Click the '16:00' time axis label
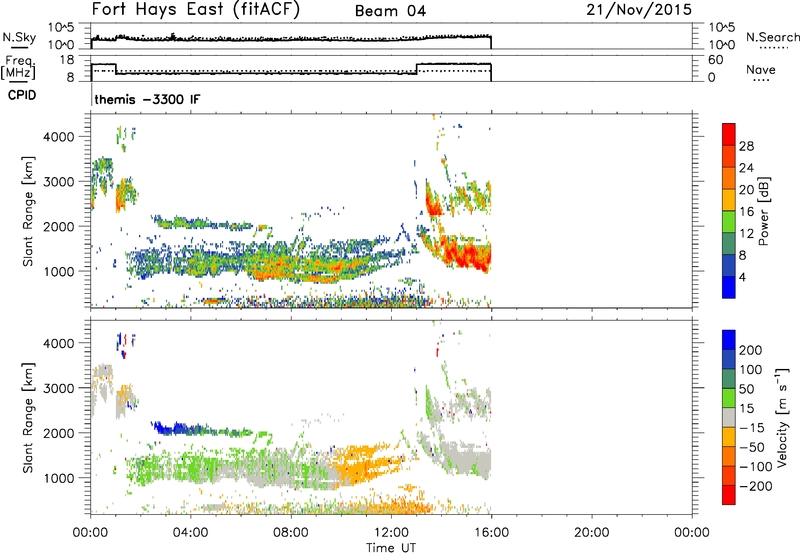 (x=491, y=533)
